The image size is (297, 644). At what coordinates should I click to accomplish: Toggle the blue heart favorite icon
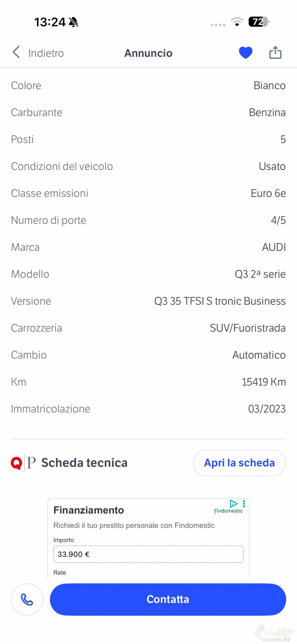click(245, 53)
